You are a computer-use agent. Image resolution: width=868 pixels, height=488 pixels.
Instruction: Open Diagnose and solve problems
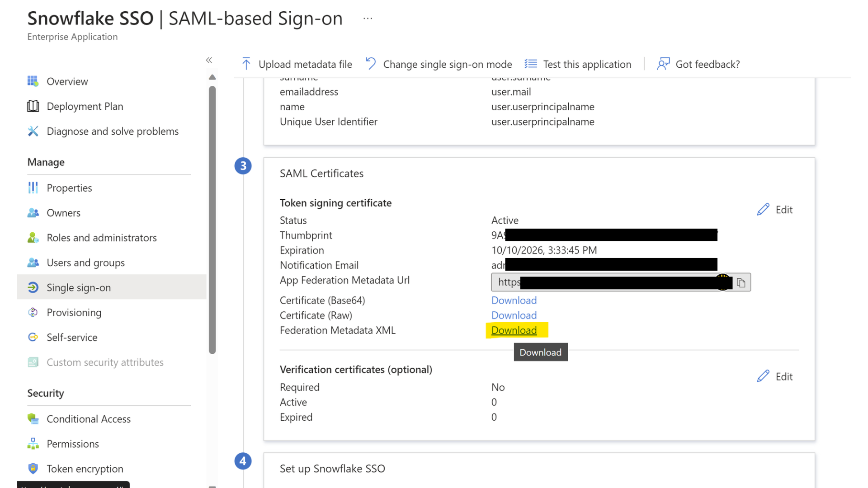click(x=113, y=131)
